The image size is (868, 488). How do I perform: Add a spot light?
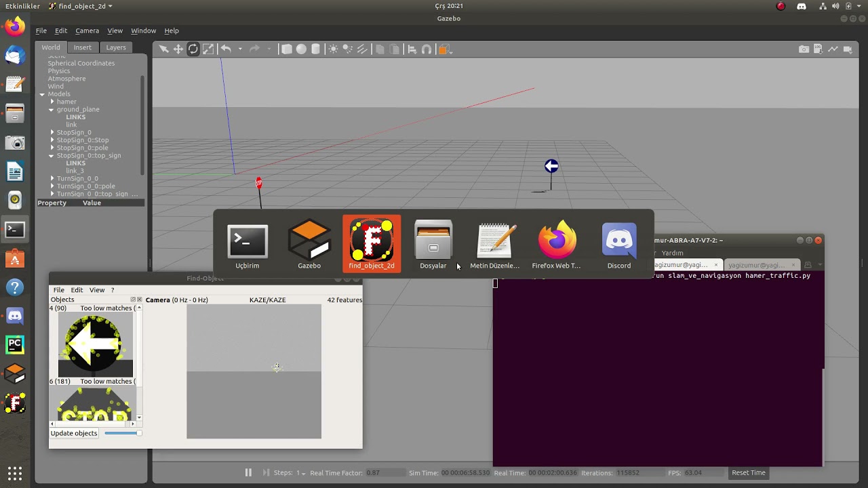[x=348, y=49]
